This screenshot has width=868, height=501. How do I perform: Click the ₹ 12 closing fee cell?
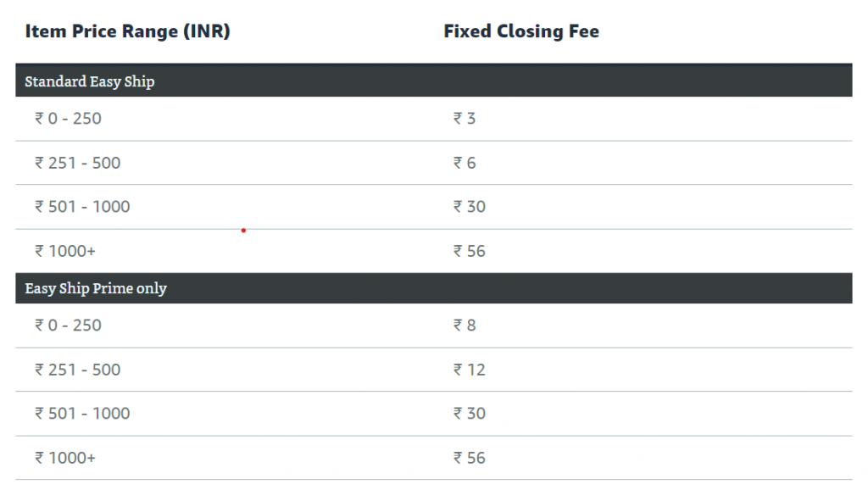tap(470, 370)
